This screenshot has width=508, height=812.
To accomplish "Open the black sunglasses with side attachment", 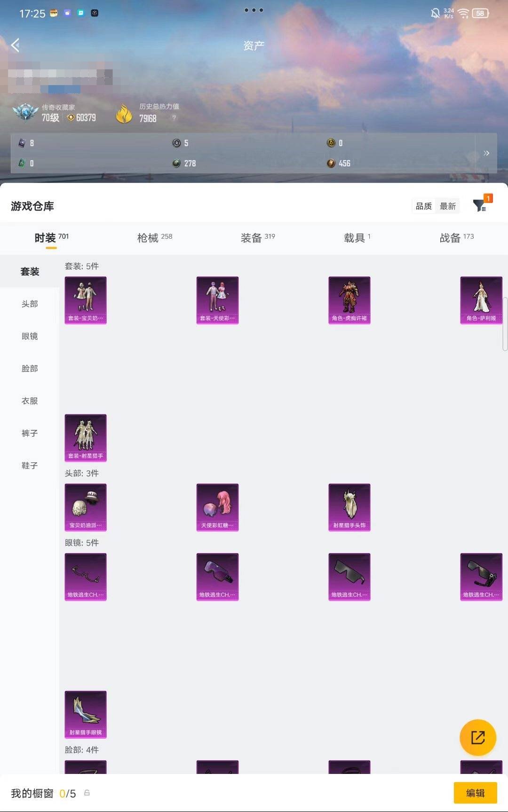I will click(x=481, y=577).
